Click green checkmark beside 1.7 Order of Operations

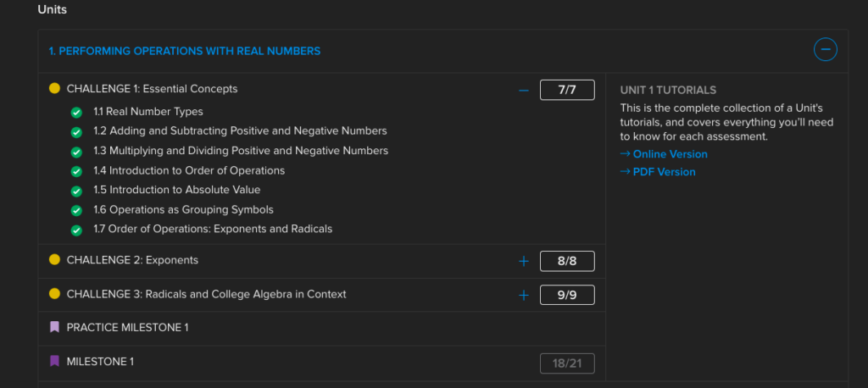[76, 230]
